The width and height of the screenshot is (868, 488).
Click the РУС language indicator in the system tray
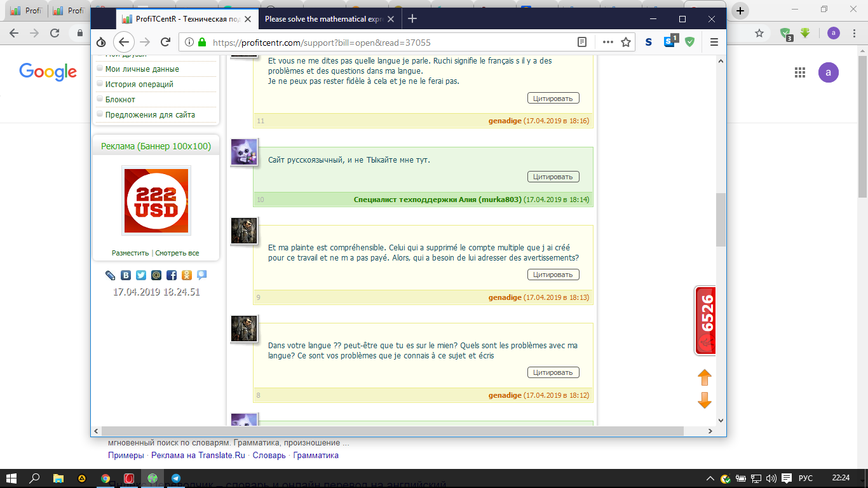coord(805,478)
